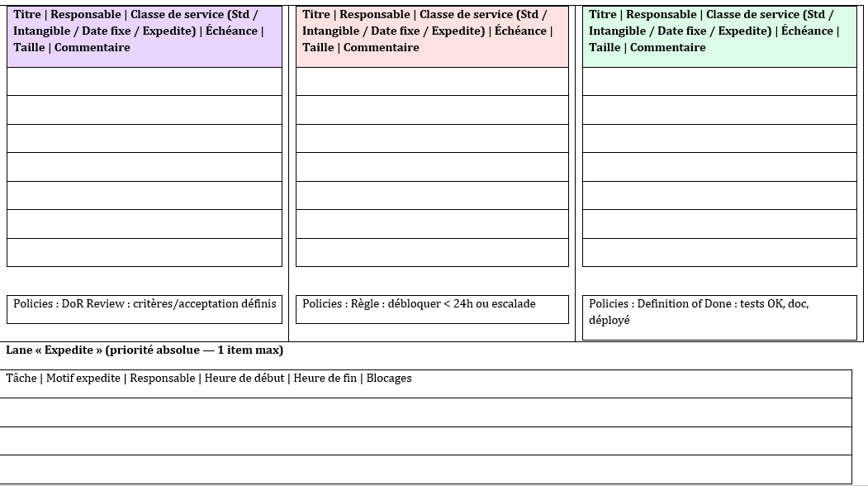Click the 'débloquer < 24h' policies box
Screen dimensions: 868x486
click(432, 309)
